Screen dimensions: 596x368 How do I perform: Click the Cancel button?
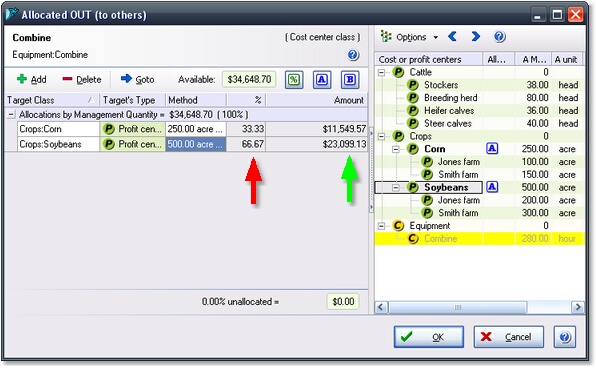[x=509, y=336]
